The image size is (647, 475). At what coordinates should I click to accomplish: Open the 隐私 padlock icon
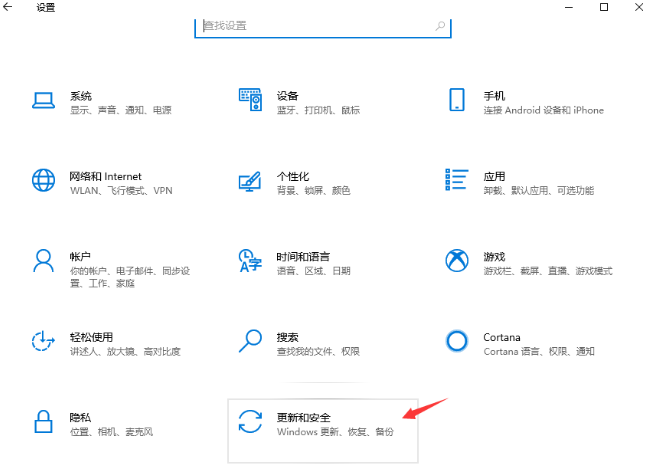pos(43,421)
